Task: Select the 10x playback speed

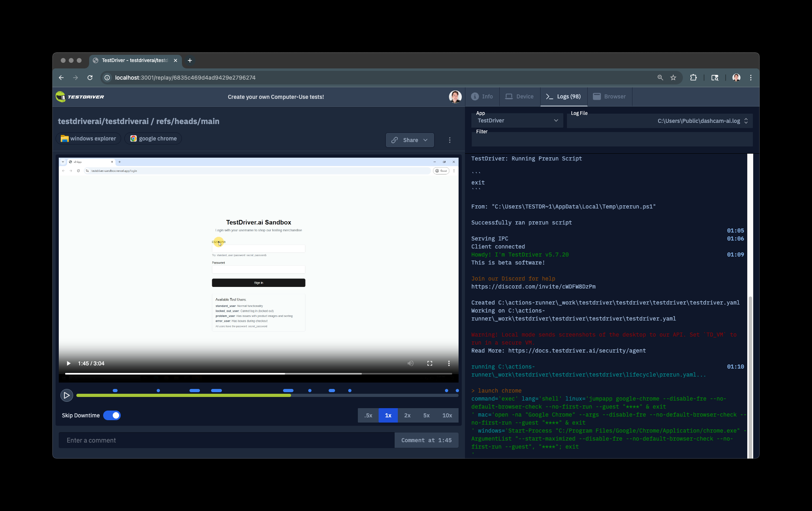Action: [x=447, y=415]
